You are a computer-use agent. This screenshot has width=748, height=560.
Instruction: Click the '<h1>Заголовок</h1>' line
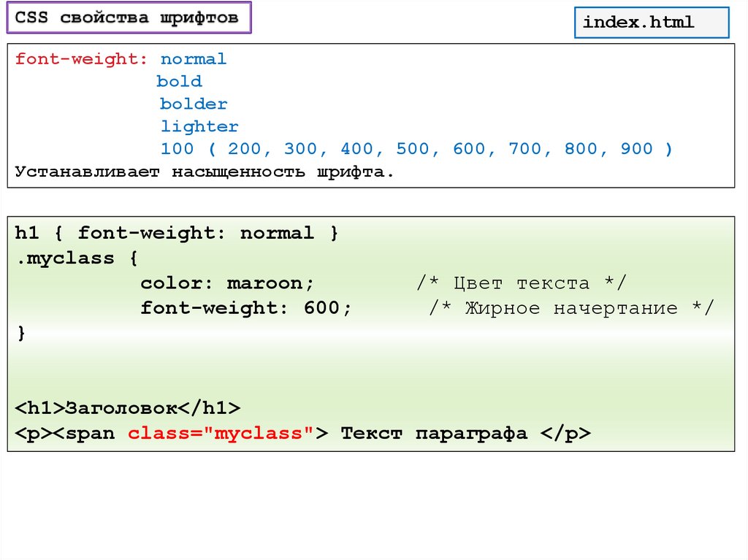point(128,408)
